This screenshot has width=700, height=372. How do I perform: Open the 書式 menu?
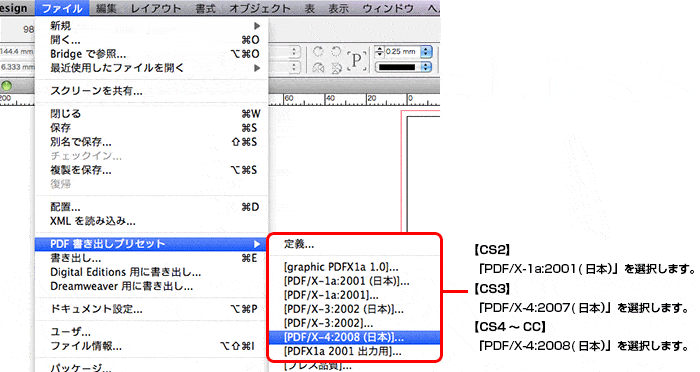coord(205,8)
